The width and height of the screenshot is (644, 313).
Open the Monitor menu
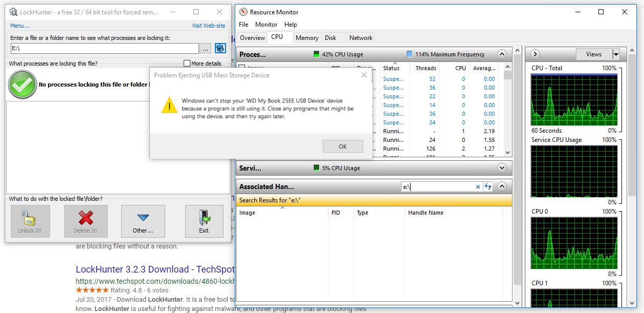coord(266,24)
